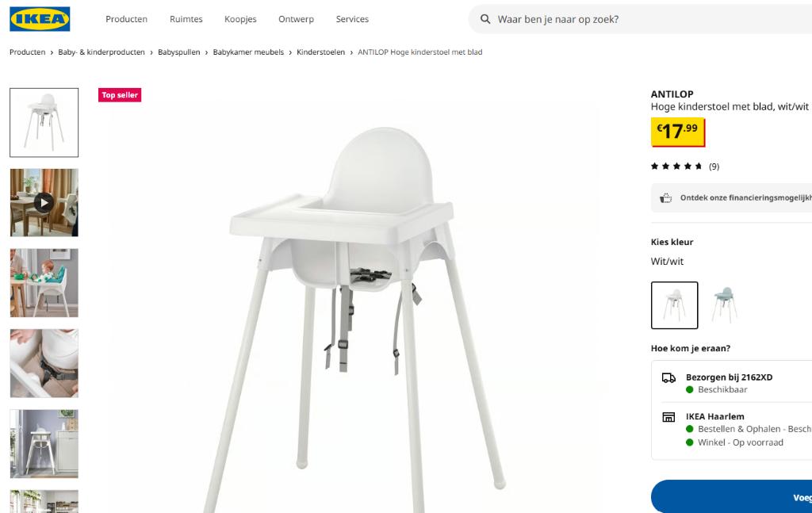
Task: Go to Babykamer meubels breadcrumb link
Action: (x=248, y=52)
